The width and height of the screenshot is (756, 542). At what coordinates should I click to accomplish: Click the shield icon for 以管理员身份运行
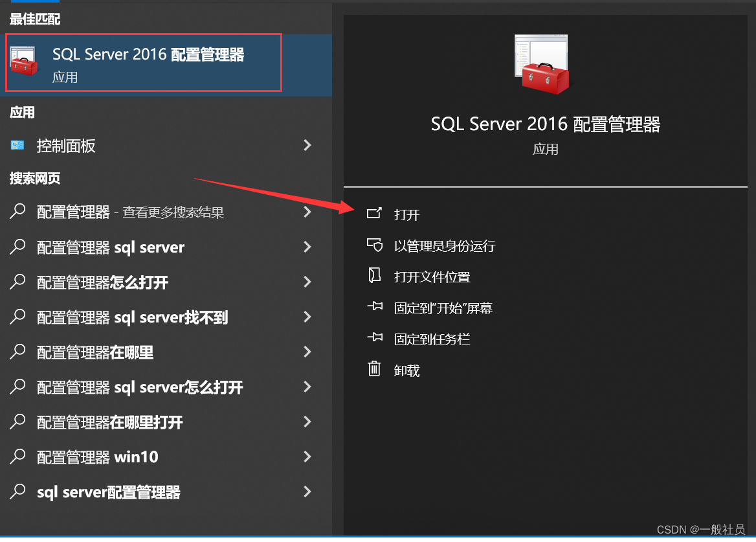pyautogui.click(x=375, y=245)
